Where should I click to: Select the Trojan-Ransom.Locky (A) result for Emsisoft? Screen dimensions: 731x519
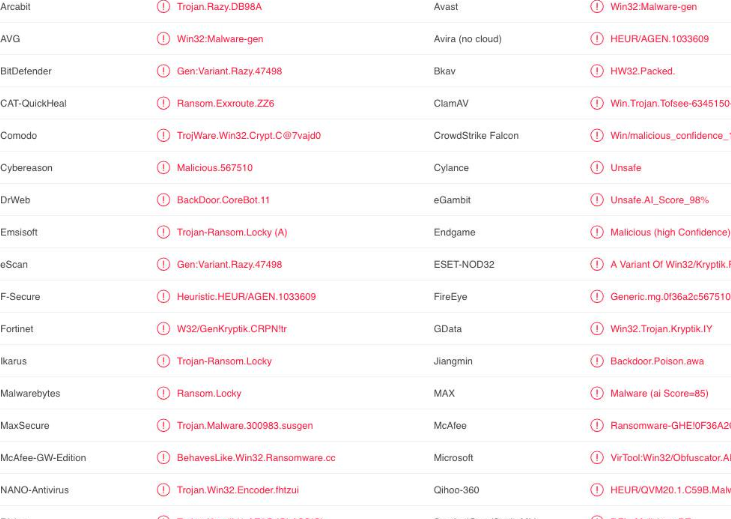pos(231,232)
